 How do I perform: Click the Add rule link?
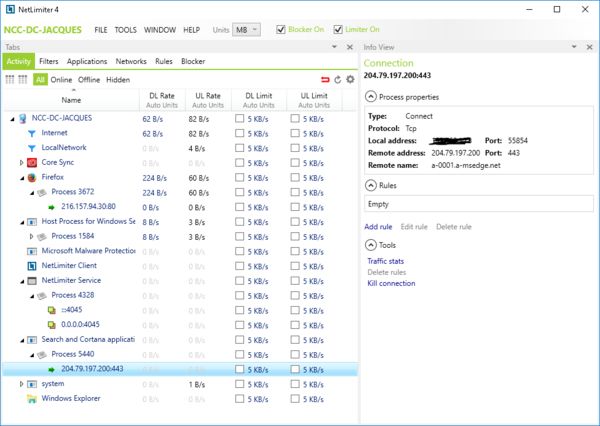tap(378, 227)
